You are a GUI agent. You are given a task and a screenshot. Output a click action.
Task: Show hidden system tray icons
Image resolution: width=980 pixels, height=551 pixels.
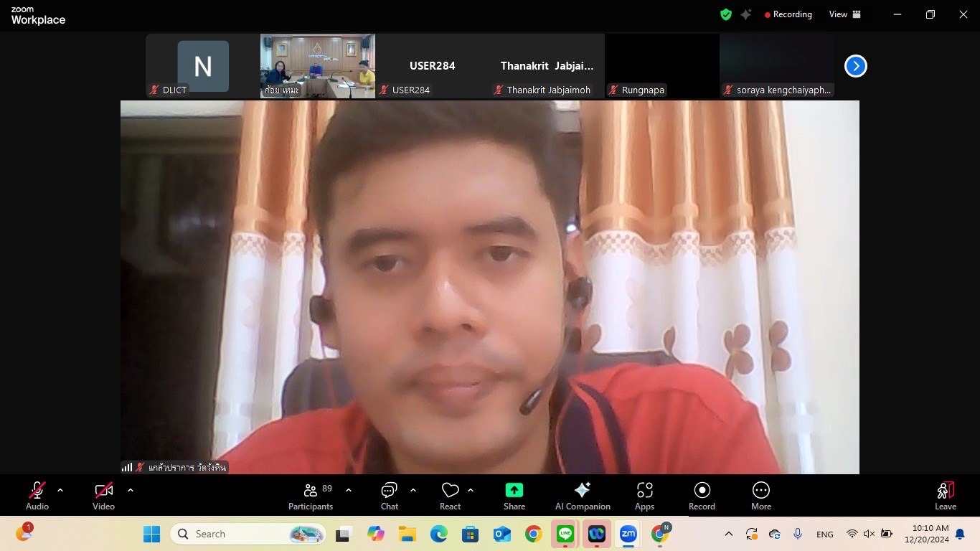tap(729, 534)
